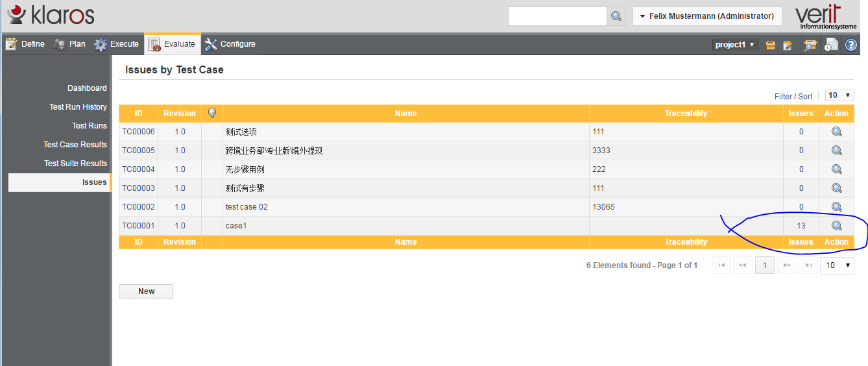Click the box with magnifier icon
This screenshot has width=868, height=366.
[810, 45]
